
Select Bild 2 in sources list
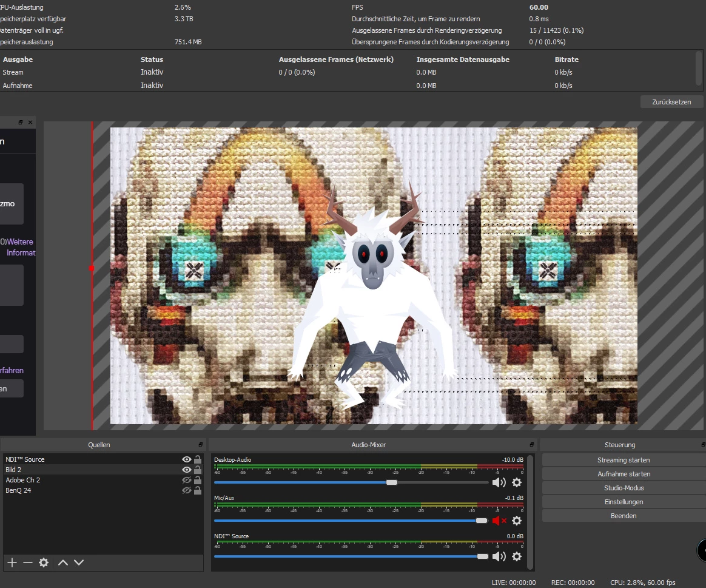tap(103, 470)
